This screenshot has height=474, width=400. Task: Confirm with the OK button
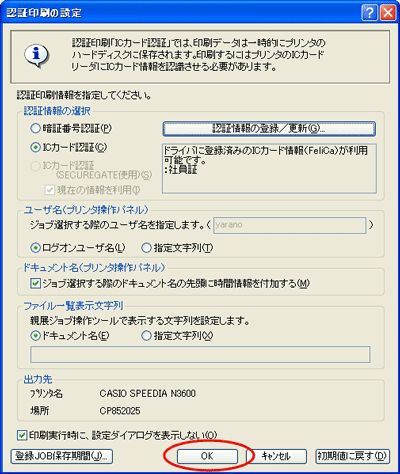[x=207, y=456]
